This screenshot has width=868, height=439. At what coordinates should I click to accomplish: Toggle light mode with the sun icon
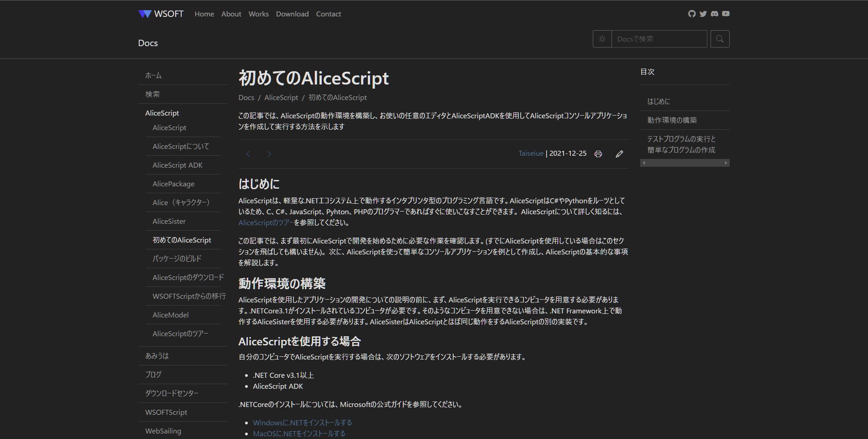pyautogui.click(x=602, y=39)
